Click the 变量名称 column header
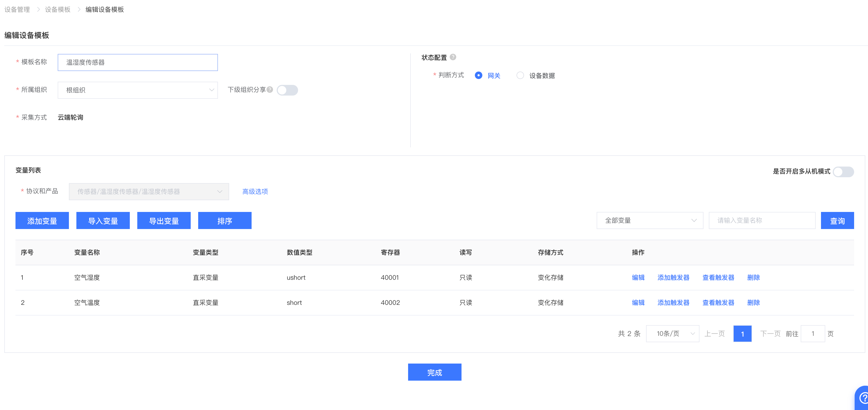The image size is (868, 410). coord(87,252)
